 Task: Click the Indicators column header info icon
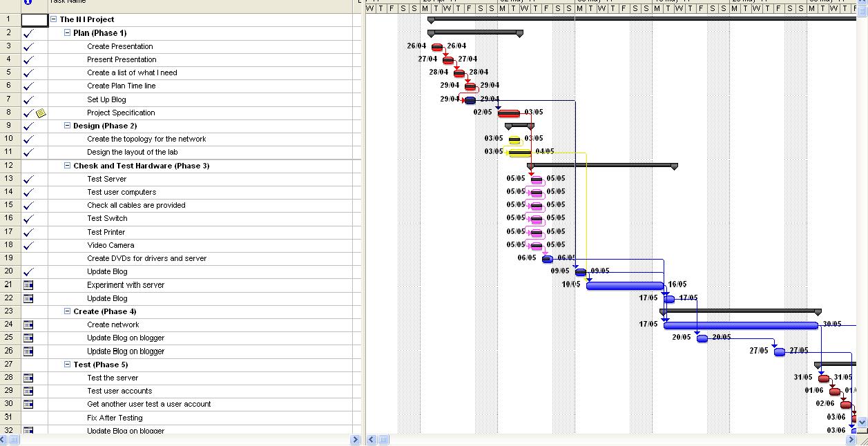tap(27, 3)
